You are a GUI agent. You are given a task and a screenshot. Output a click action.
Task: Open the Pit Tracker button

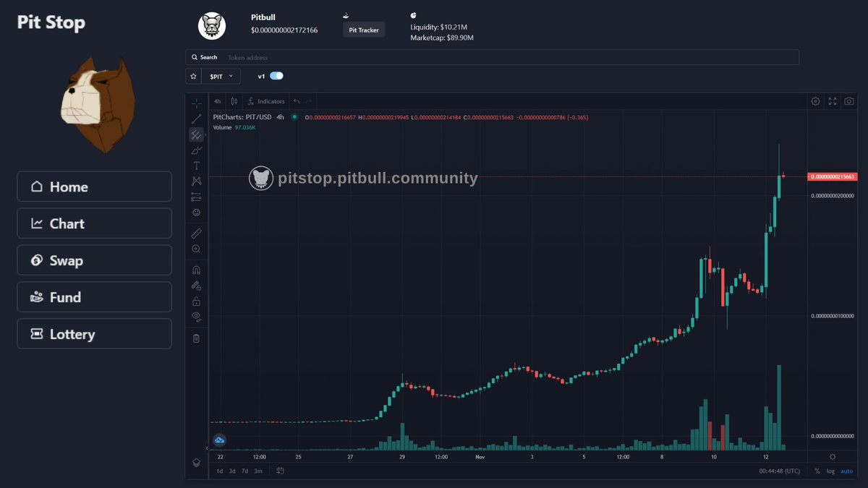pyautogui.click(x=364, y=30)
